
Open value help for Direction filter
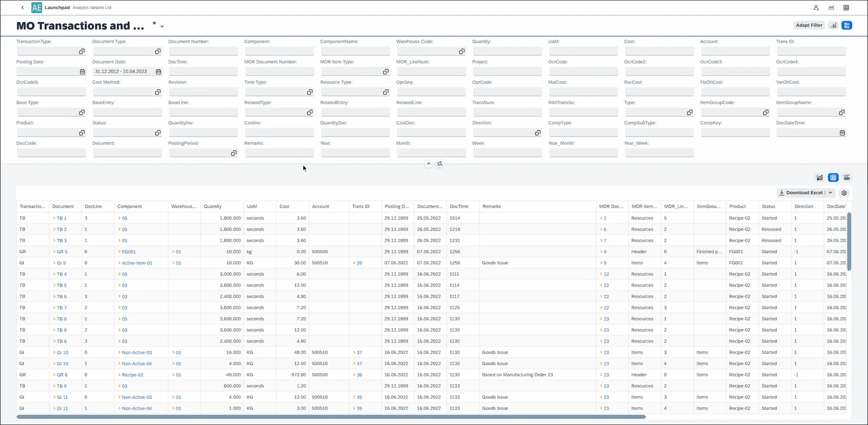click(538, 133)
